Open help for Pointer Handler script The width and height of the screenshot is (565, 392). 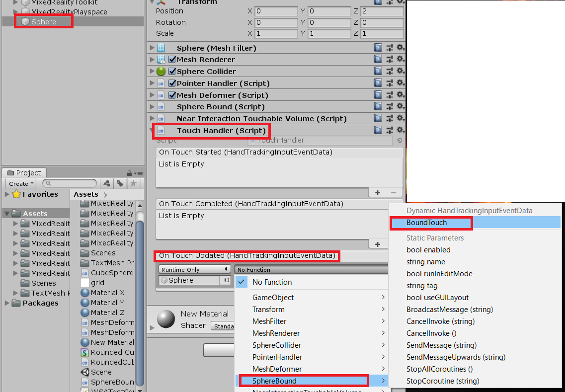pos(378,83)
